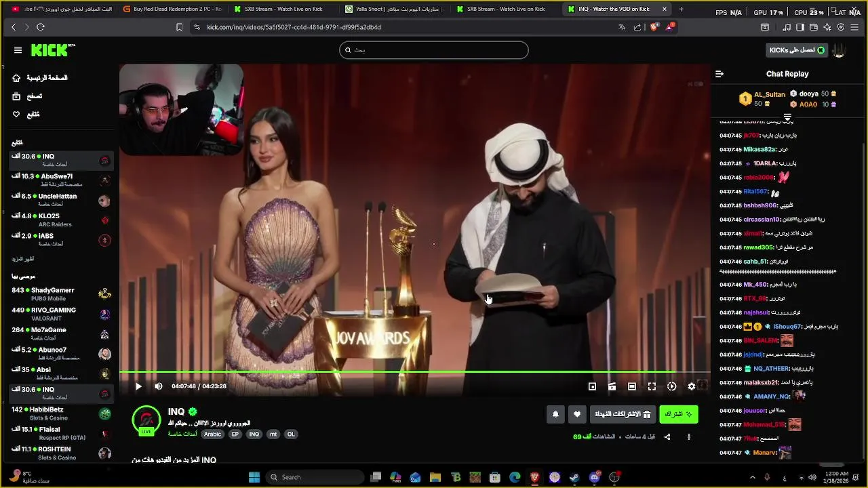Click the translate page icon
The height and width of the screenshot is (488, 868).
(x=622, y=27)
